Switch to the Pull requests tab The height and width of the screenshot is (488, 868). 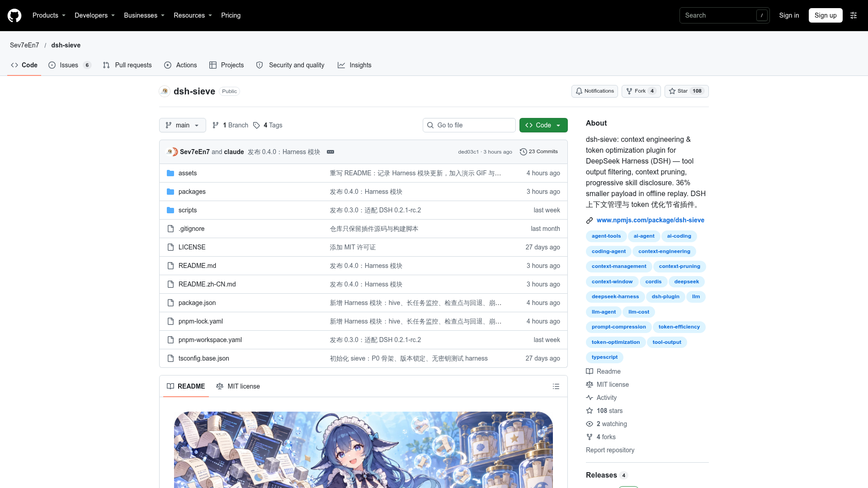click(x=127, y=65)
